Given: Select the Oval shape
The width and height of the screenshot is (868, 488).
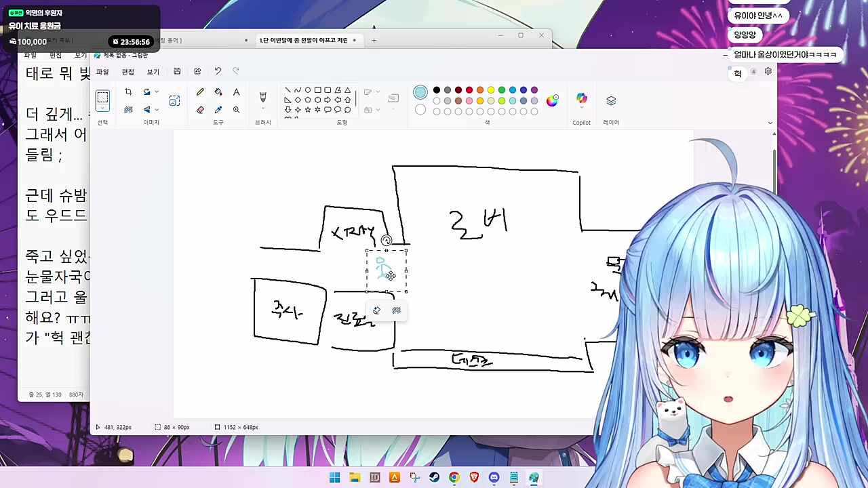Looking at the screenshot, I should point(308,90).
